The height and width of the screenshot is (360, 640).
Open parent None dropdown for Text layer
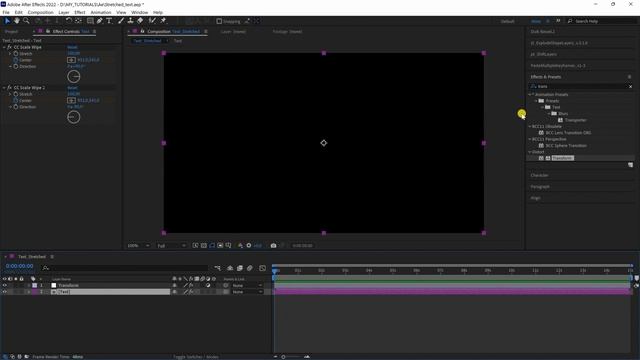(247, 292)
